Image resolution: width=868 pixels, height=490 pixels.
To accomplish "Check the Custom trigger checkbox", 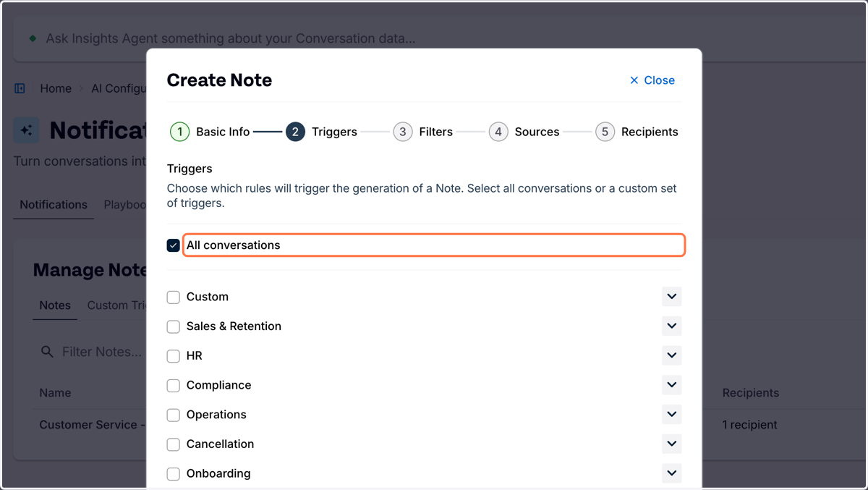I will [174, 297].
